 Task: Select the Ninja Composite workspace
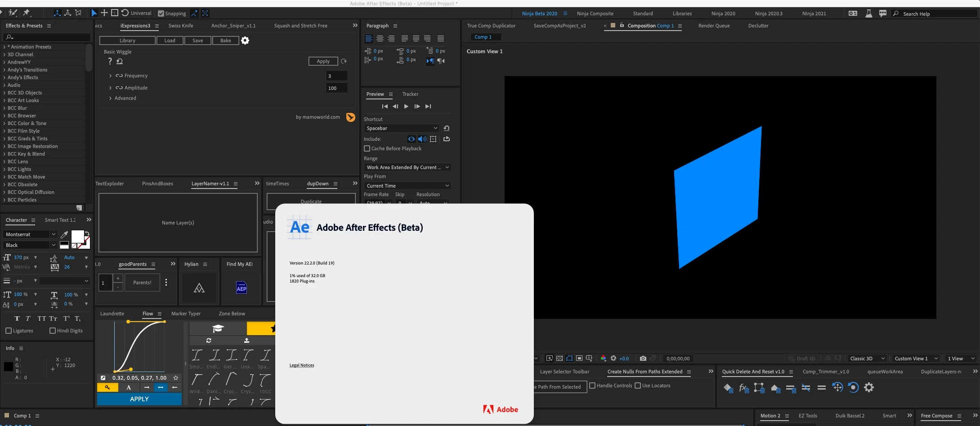(x=595, y=13)
